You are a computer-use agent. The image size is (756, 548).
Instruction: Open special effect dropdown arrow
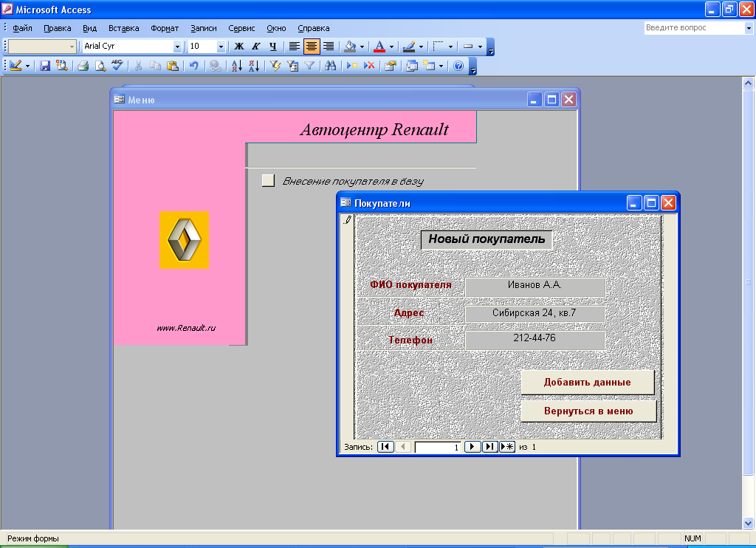(x=480, y=47)
